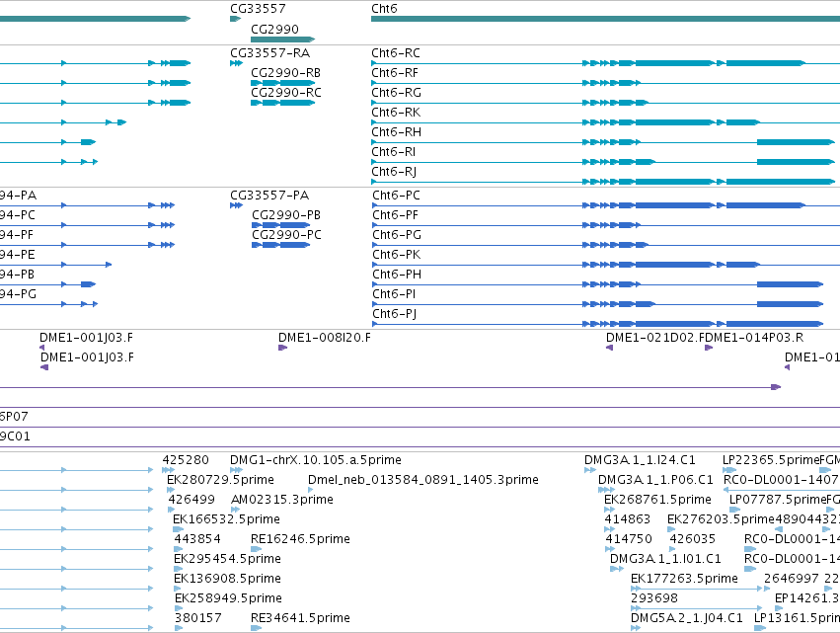Select protein CG2990-PB
Screen dimensions: 840x633
tap(286, 215)
